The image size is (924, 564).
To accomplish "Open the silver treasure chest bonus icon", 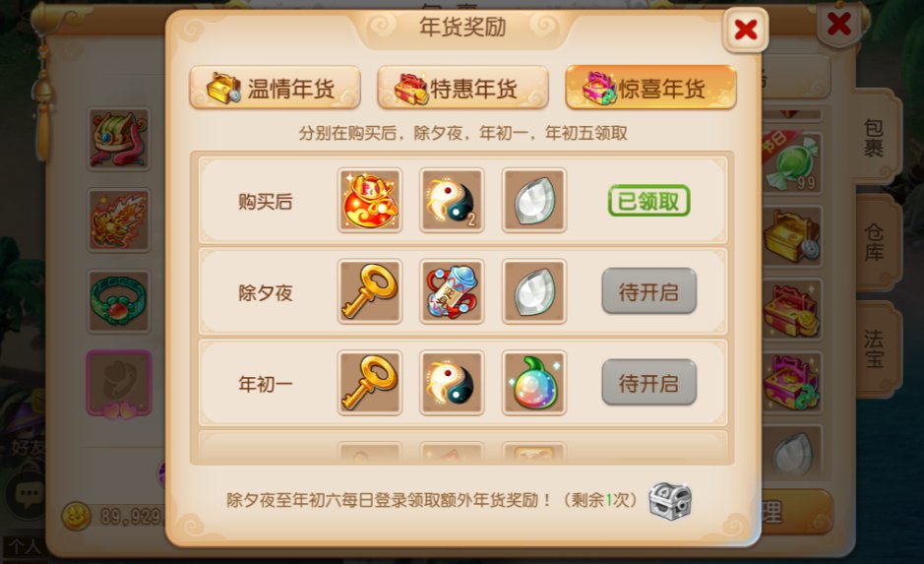I will (670, 502).
